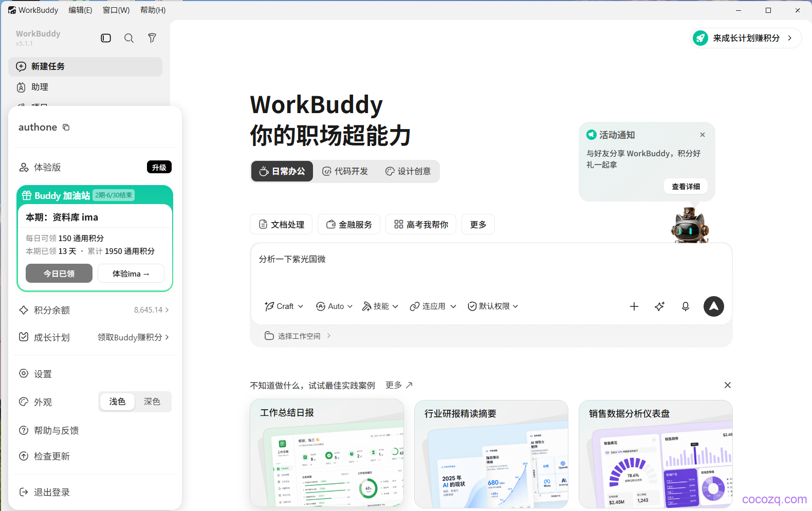Viewport: 812px width, 511px height.
Task: Click the 体验ima button
Action: point(131,273)
